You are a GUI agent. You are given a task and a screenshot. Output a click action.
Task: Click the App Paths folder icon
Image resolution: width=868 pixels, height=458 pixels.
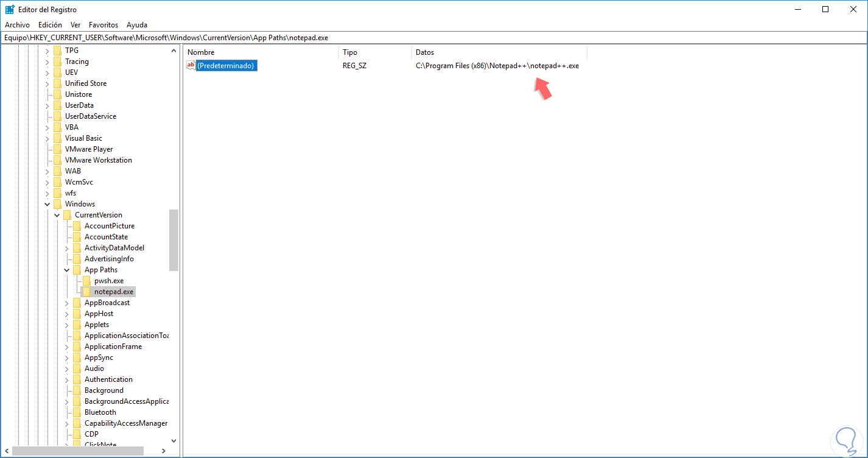coord(77,269)
